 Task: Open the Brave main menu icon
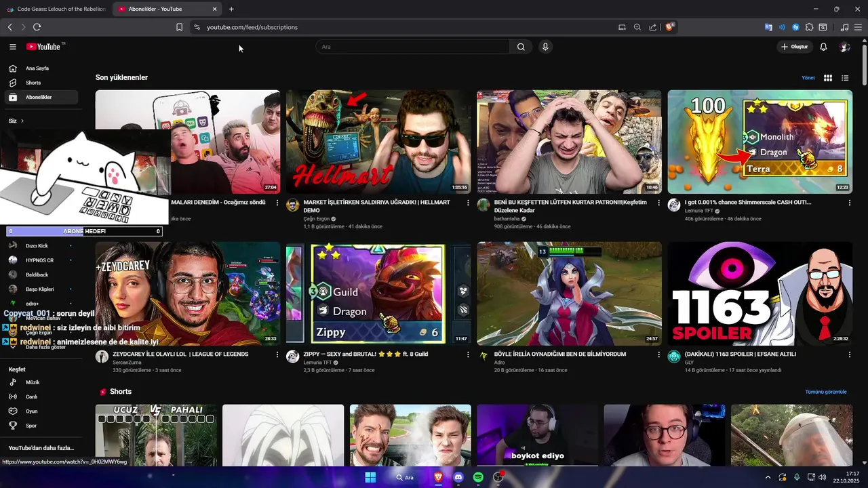859,27
